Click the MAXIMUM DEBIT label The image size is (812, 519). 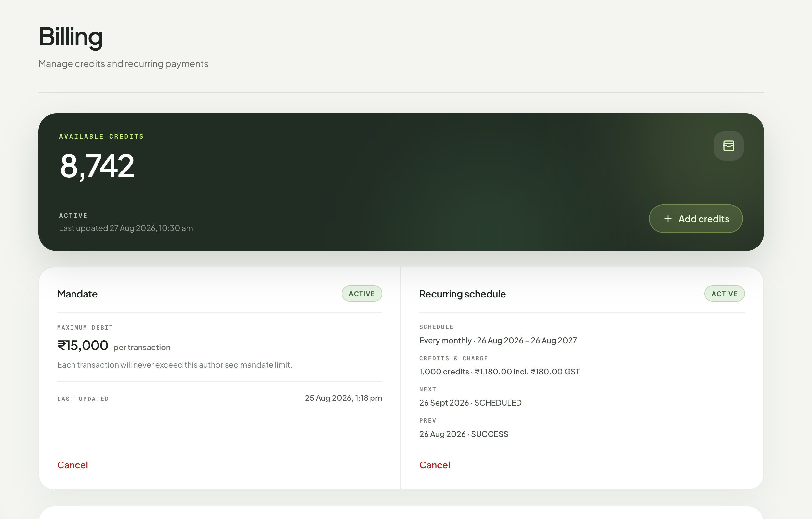(x=85, y=328)
